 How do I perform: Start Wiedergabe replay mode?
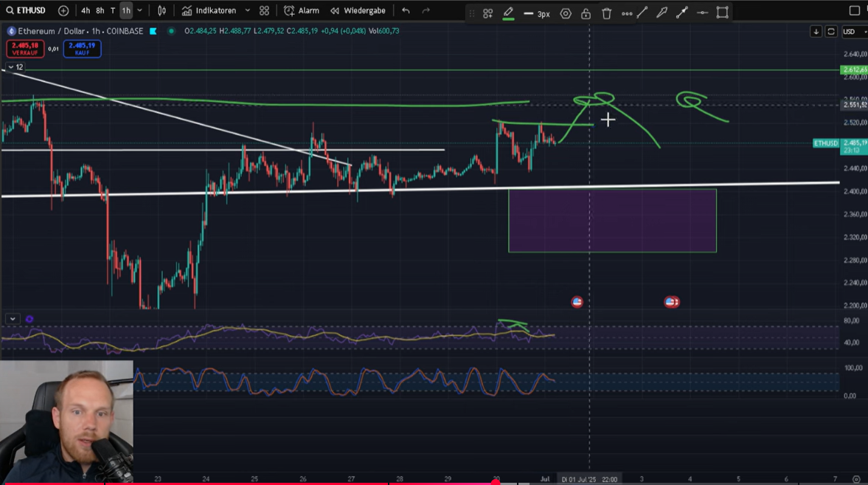tap(358, 10)
